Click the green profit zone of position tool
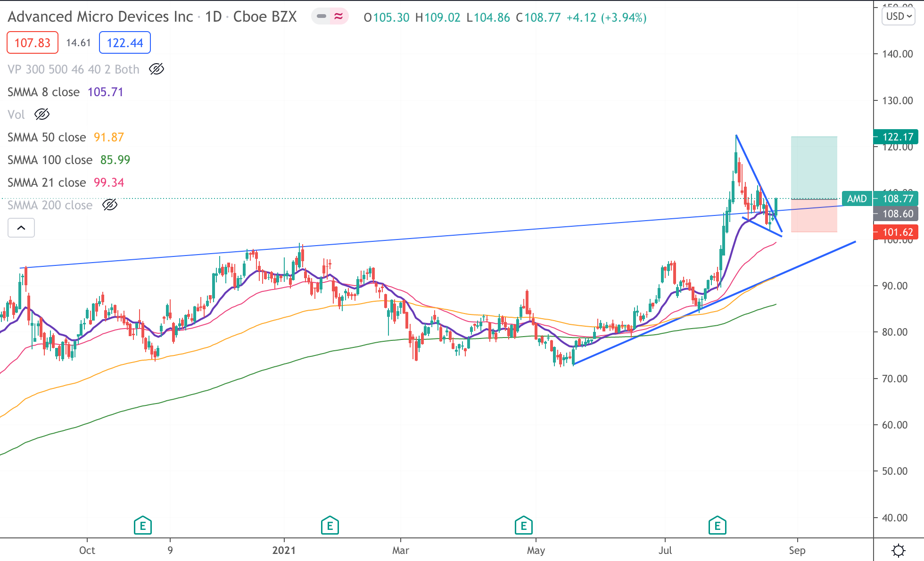 814,167
